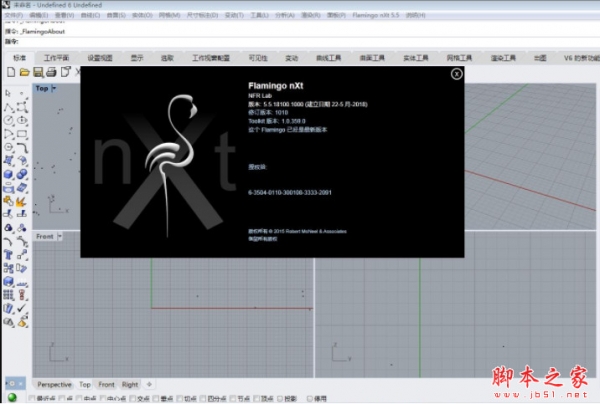Click the green sphere status icon
Screen dimensions: 600x404
12,397
